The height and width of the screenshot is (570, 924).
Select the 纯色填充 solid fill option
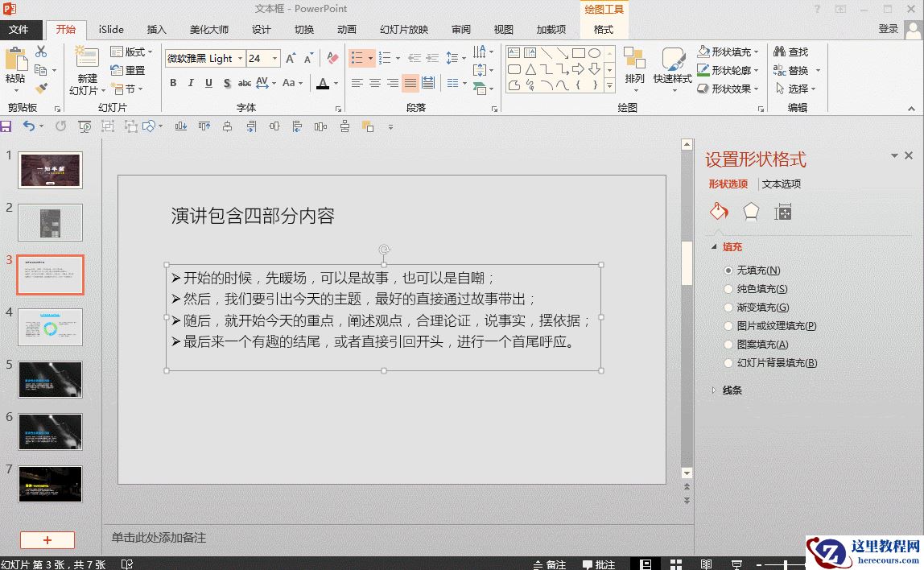pyautogui.click(x=728, y=289)
